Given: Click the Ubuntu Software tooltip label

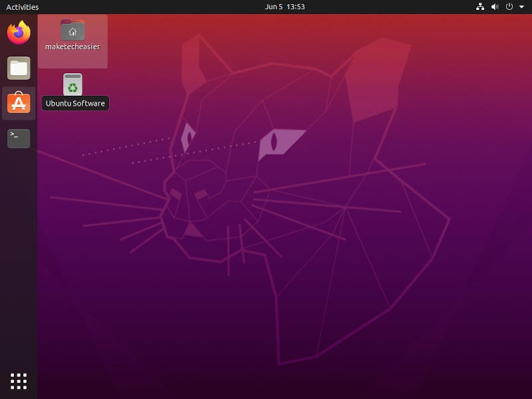Looking at the screenshot, I should [74, 103].
